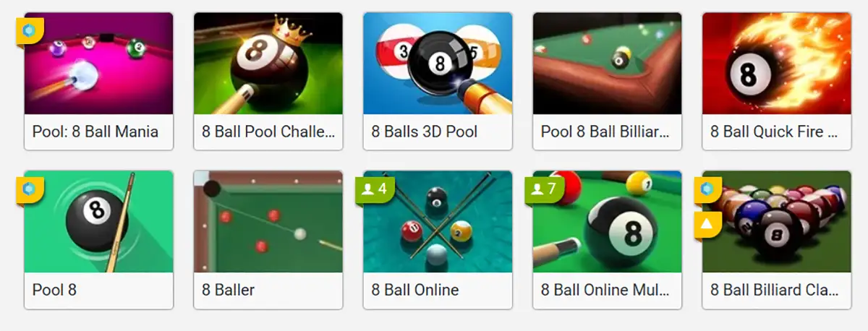Click the 8 Ball Online Mul... title
The image size is (868, 331).
(605, 290)
